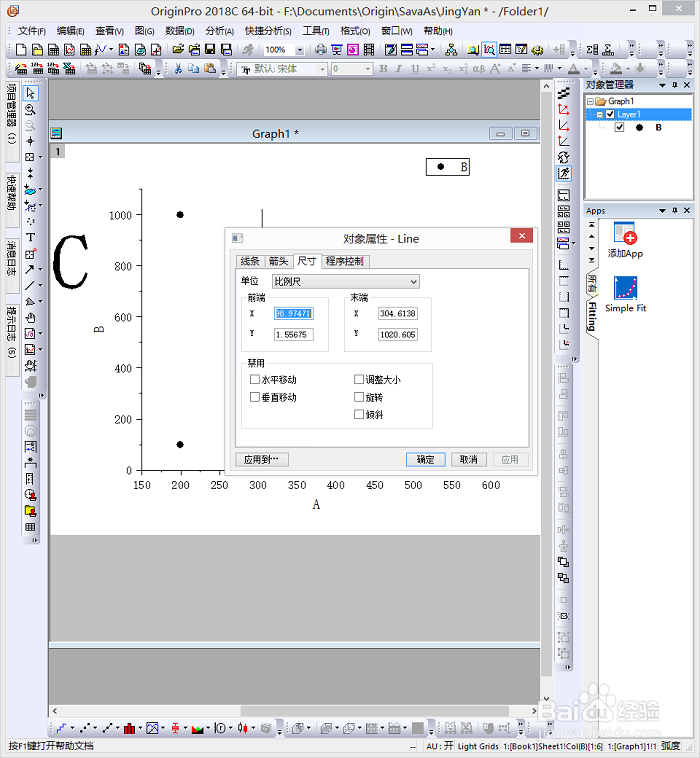Click the Open project folder icon
Image resolution: width=700 pixels, height=758 pixels.
pyautogui.click(x=178, y=50)
